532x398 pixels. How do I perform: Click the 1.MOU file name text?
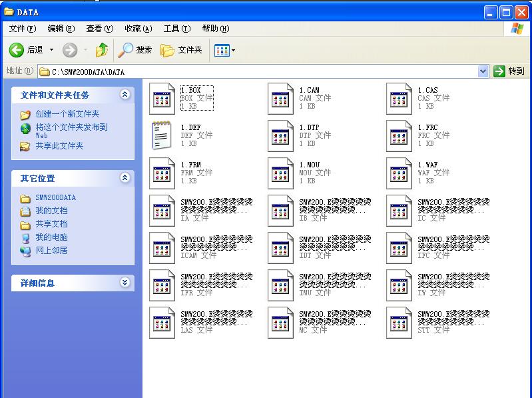pyautogui.click(x=310, y=165)
